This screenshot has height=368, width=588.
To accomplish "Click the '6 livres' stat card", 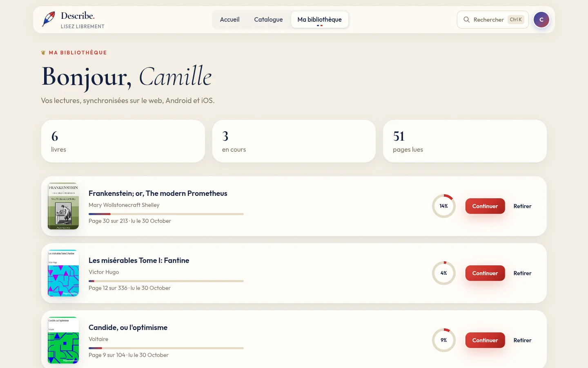I will click(x=123, y=141).
